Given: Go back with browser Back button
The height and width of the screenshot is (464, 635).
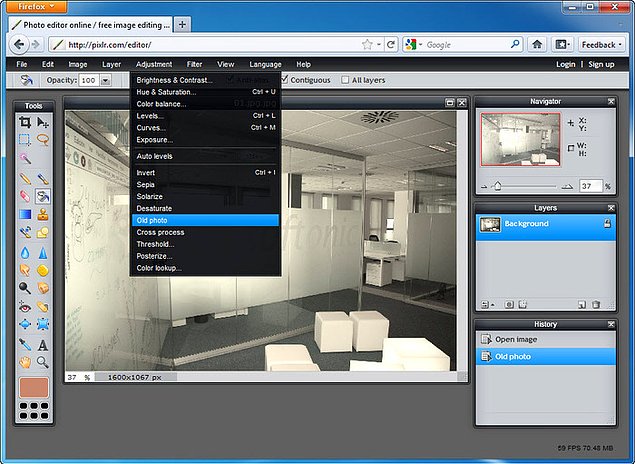Looking at the screenshot, I should tap(19, 45).
